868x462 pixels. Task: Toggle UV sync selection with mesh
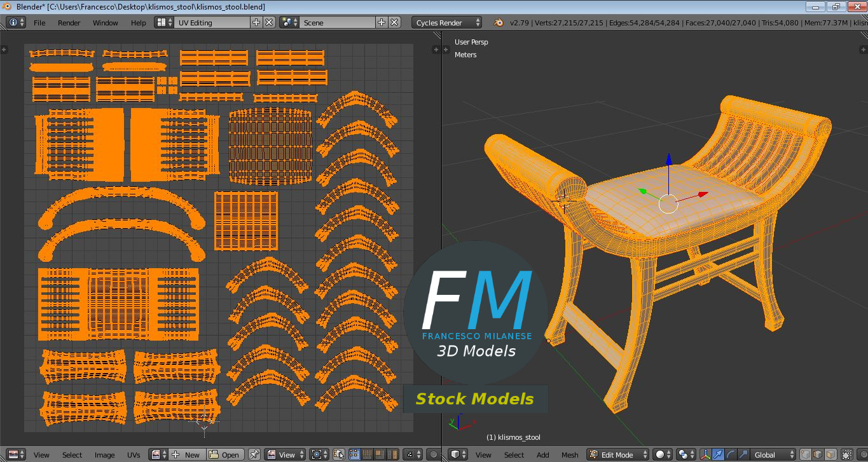tap(338, 454)
